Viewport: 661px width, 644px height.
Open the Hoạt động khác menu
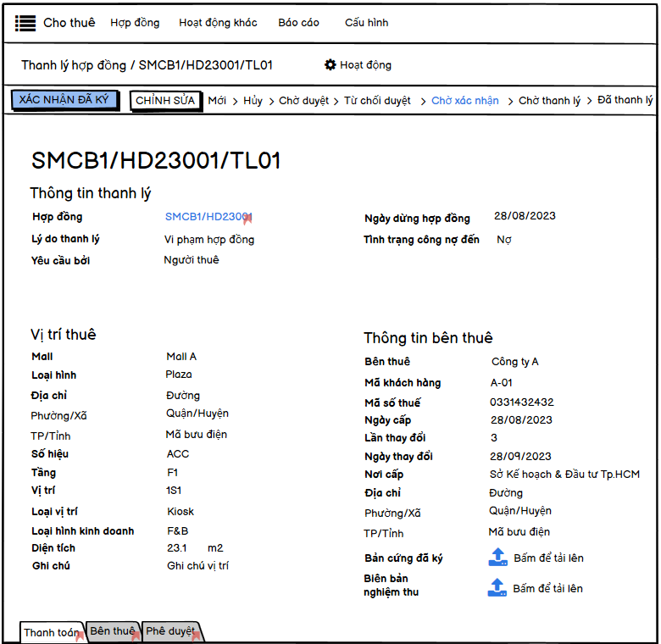click(x=218, y=23)
